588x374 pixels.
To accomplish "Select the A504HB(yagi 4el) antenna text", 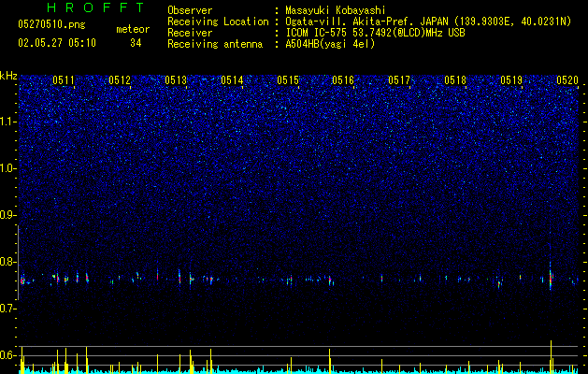I will point(330,44).
